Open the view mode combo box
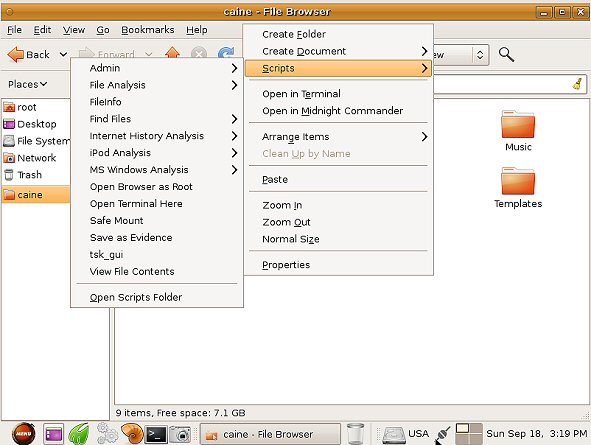This screenshot has width=591, height=445. (x=461, y=55)
